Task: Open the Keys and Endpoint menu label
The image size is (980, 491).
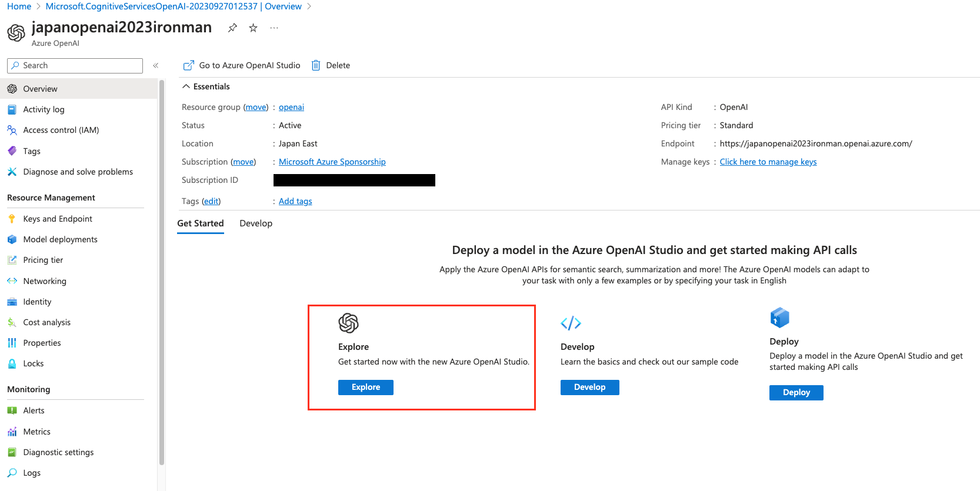Action: [x=58, y=219]
